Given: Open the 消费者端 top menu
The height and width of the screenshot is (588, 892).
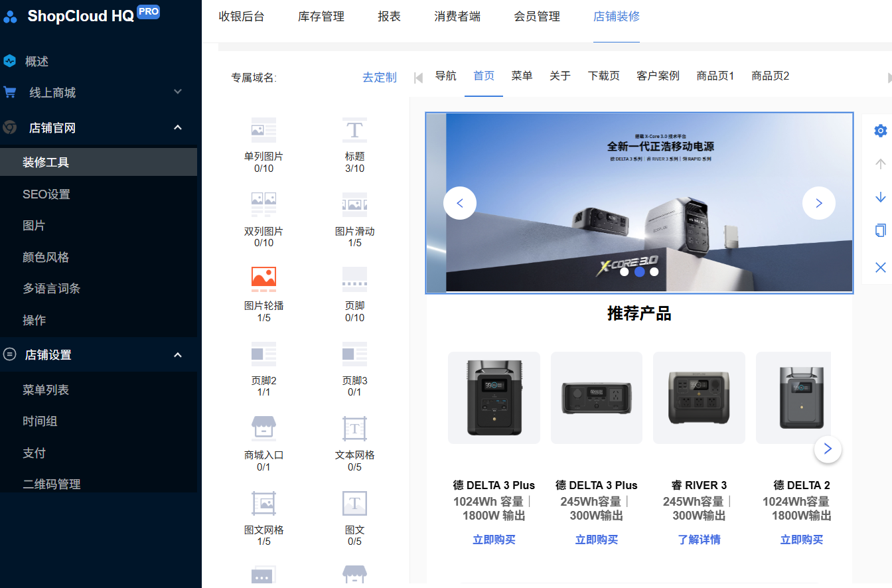Looking at the screenshot, I should [458, 17].
